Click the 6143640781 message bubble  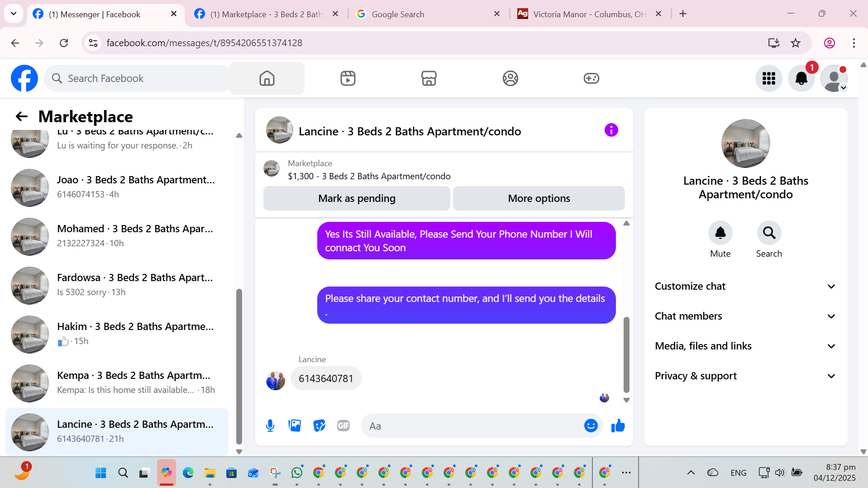[326, 378]
